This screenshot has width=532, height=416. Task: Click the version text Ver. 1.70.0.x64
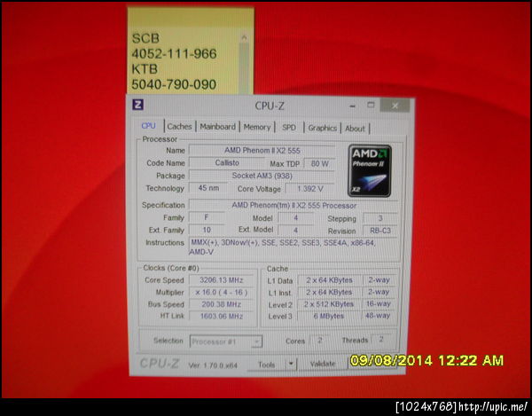point(213,365)
